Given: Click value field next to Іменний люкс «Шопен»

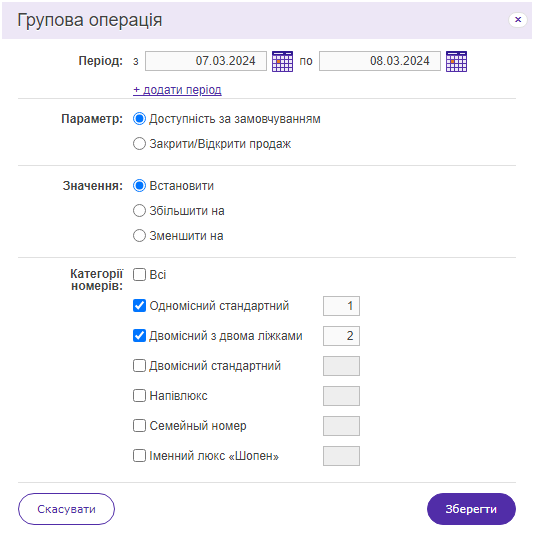Looking at the screenshot, I should (x=341, y=456).
